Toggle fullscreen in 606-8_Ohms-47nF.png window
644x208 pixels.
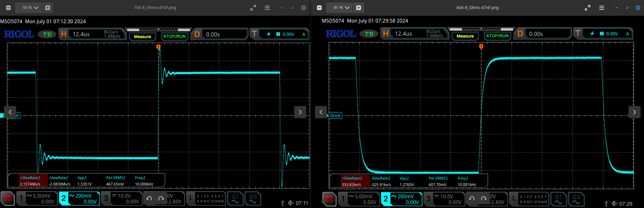(x=588, y=7)
